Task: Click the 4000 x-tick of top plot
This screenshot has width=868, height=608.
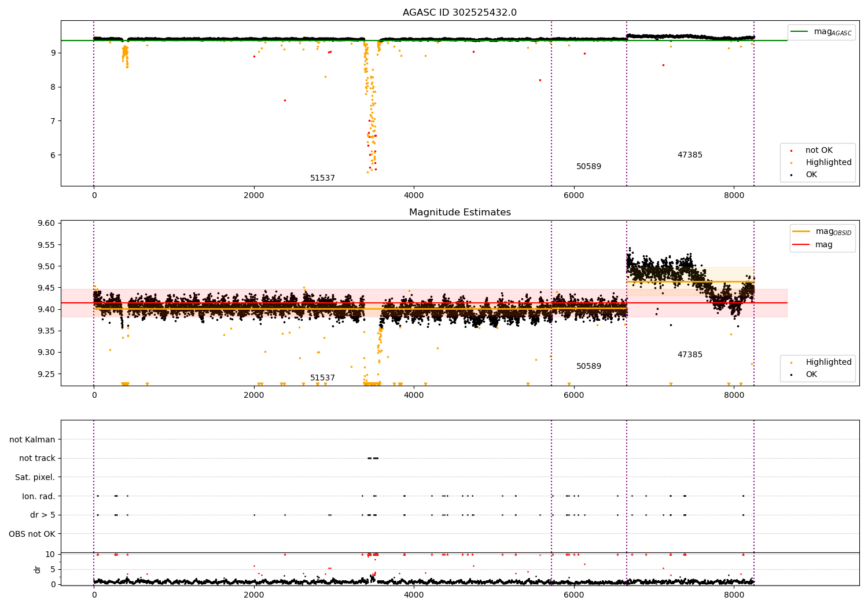Action: pos(414,196)
